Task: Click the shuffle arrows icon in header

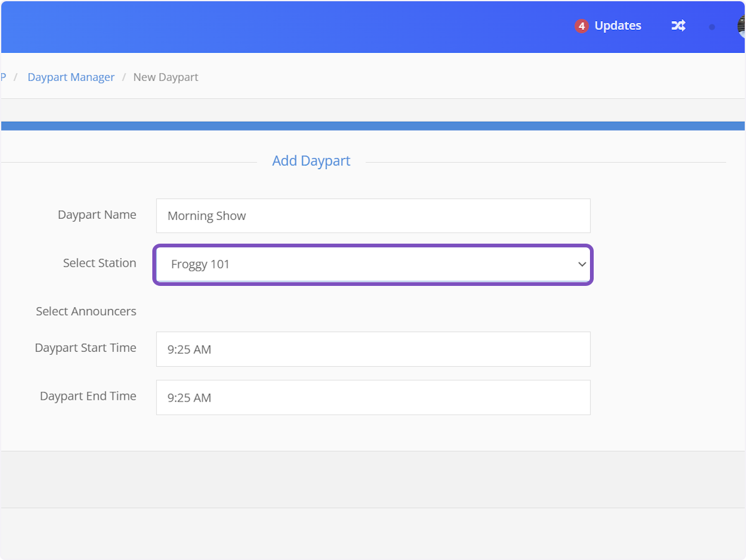Action: 678,25
